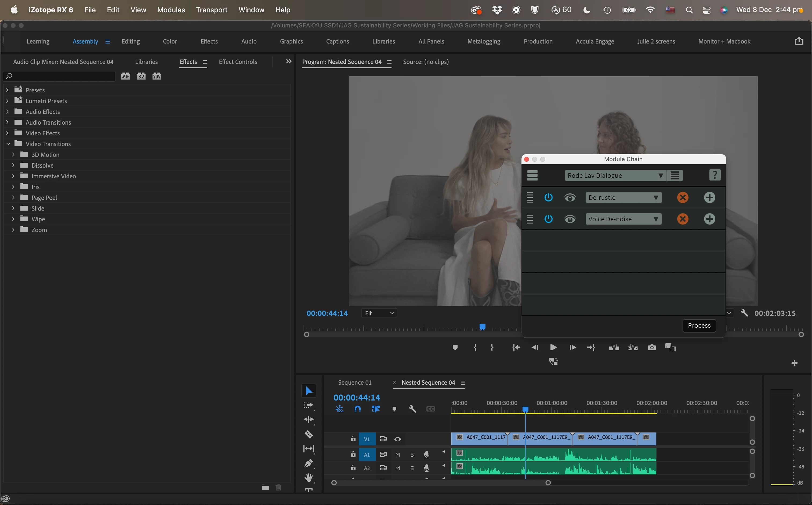The image size is (812, 505).
Task: Switch to the Effect Controls tab
Action: [x=238, y=62]
